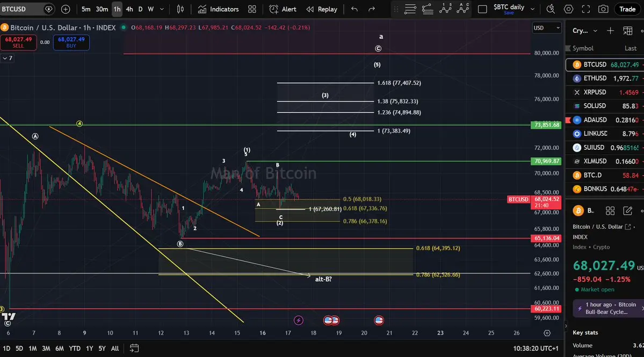Select the 30m timeframe

coord(102,9)
